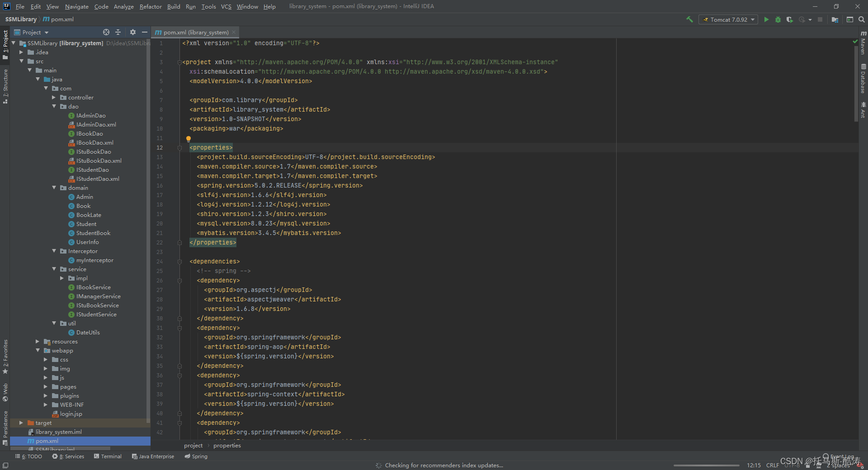Viewport: 868px width, 470px height.
Task: Run the Tomcat configuration with green play icon
Action: 766,19
